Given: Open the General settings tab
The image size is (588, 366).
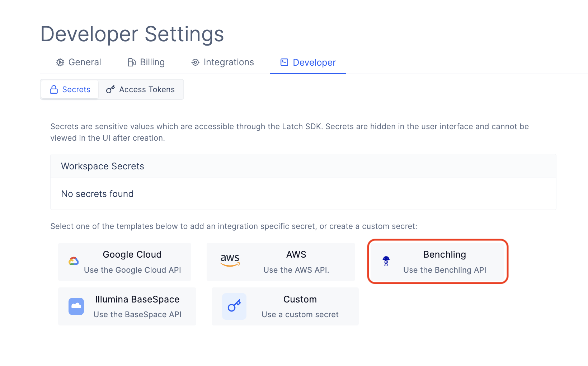Looking at the screenshot, I should [79, 62].
